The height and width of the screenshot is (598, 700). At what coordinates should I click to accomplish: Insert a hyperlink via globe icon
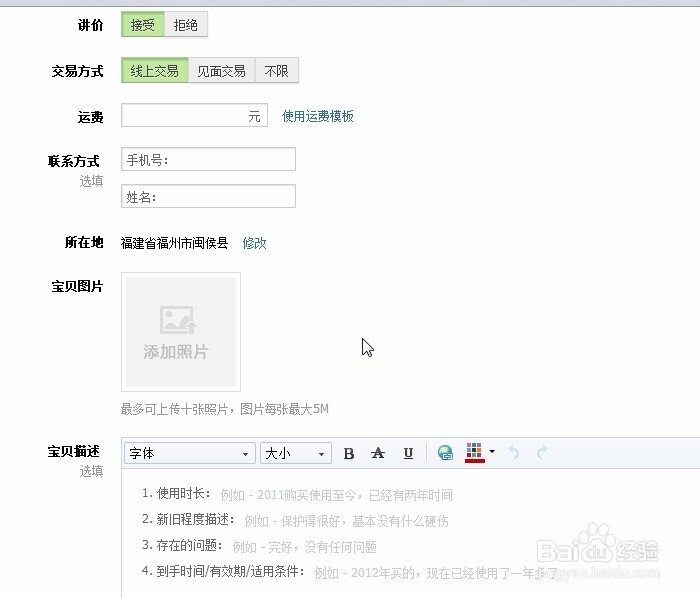point(445,453)
